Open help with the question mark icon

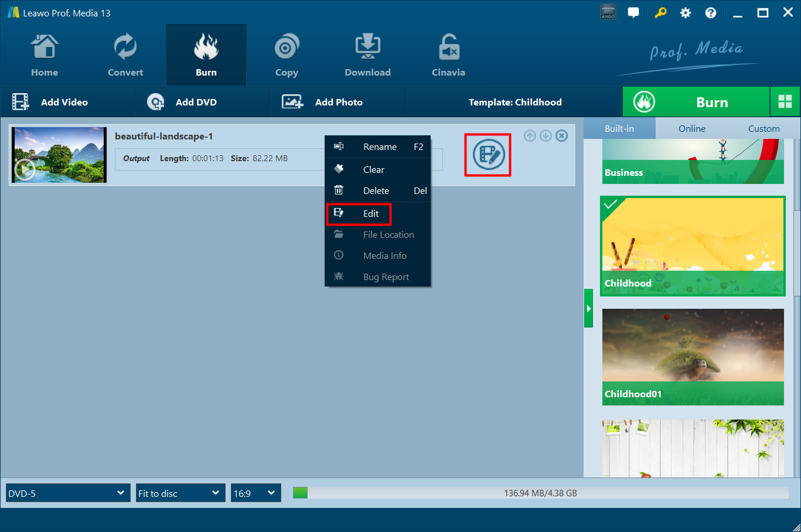(x=711, y=12)
